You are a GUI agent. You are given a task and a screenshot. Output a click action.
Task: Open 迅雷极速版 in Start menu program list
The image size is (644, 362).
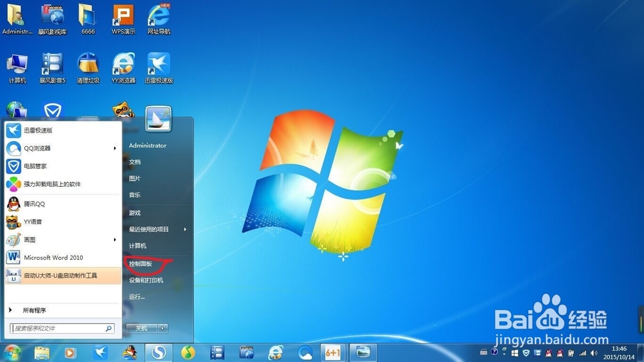[x=63, y=130]
